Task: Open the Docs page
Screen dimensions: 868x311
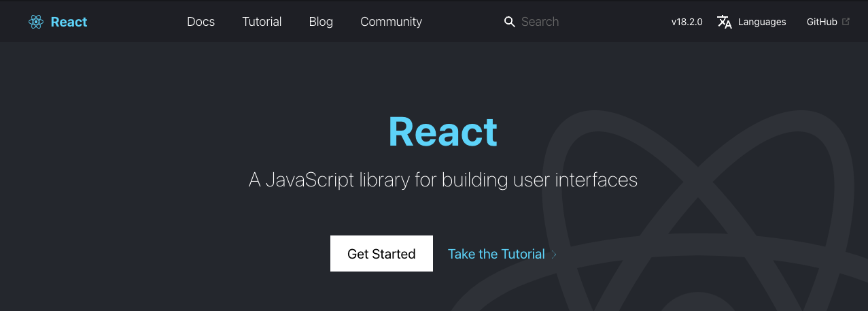Action: click(x=201, y=22)
